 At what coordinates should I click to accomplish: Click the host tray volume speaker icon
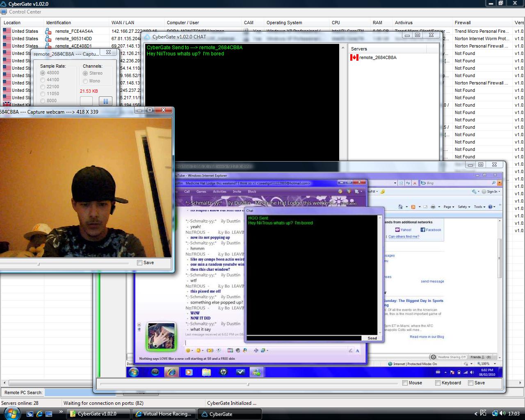click(x=502, y=413)
